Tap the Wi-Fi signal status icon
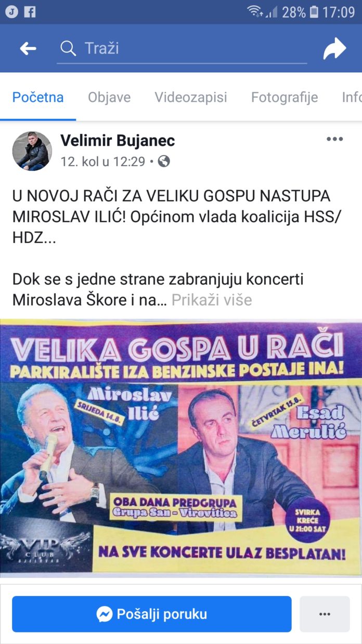The width and height of the screenshot is (362, 644). (254, 11)
